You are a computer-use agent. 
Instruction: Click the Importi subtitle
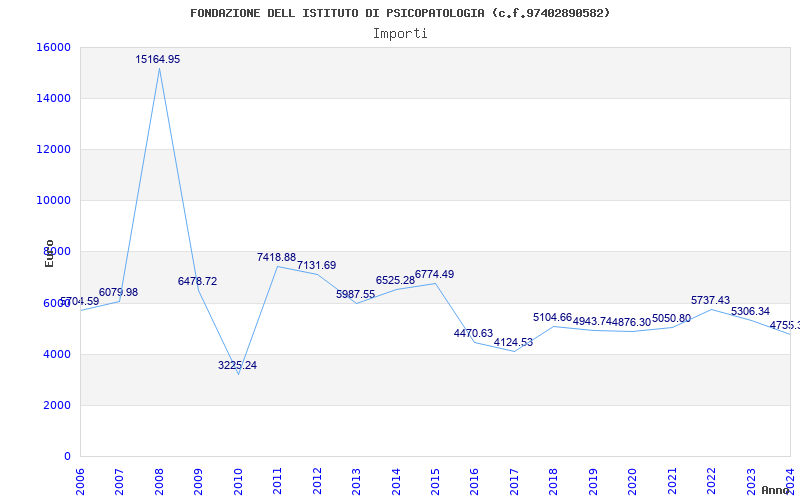(400, 34)
